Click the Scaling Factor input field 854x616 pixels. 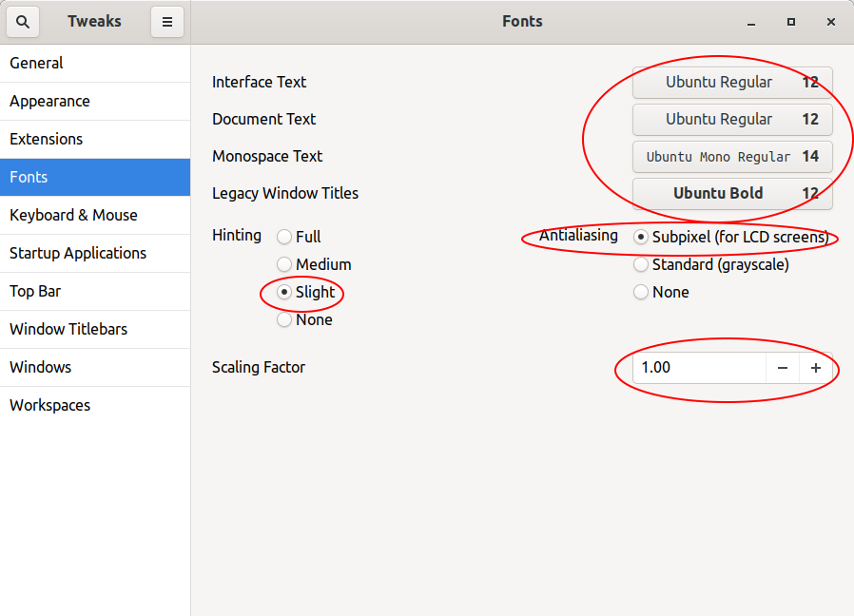(x=699, y=368)
